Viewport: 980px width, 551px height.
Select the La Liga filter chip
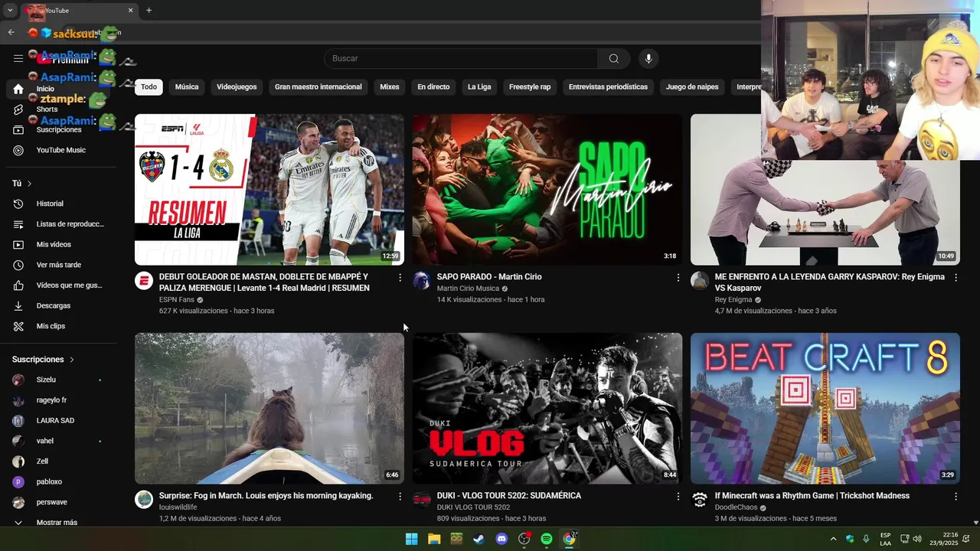coord(479,87)
